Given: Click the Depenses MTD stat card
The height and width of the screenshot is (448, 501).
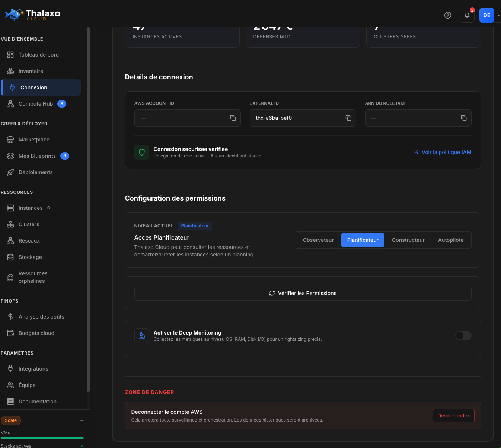Looking at the screenshot, I should click(x=303, y=37).
